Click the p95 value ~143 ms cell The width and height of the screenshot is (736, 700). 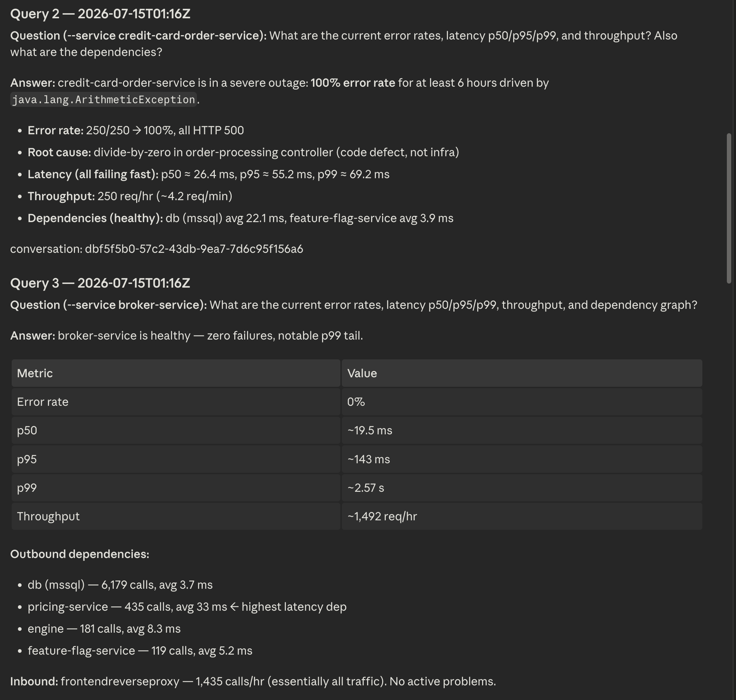[x=522, y=459]
